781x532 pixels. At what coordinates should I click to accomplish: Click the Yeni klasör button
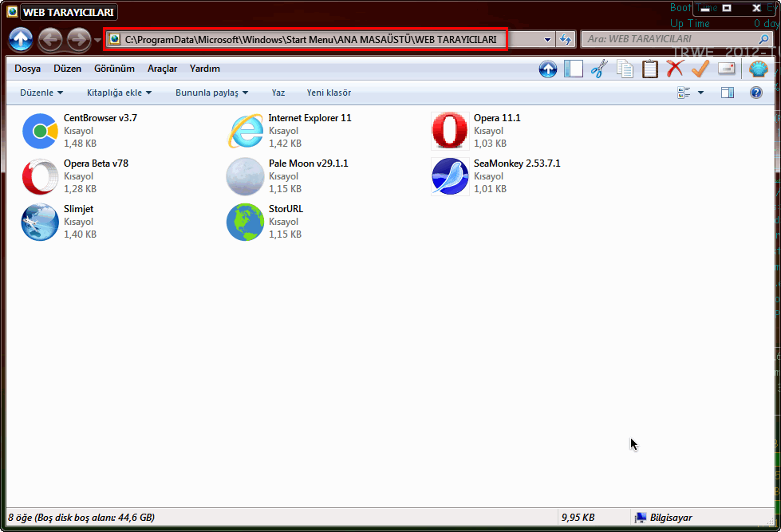coord(329,93)
